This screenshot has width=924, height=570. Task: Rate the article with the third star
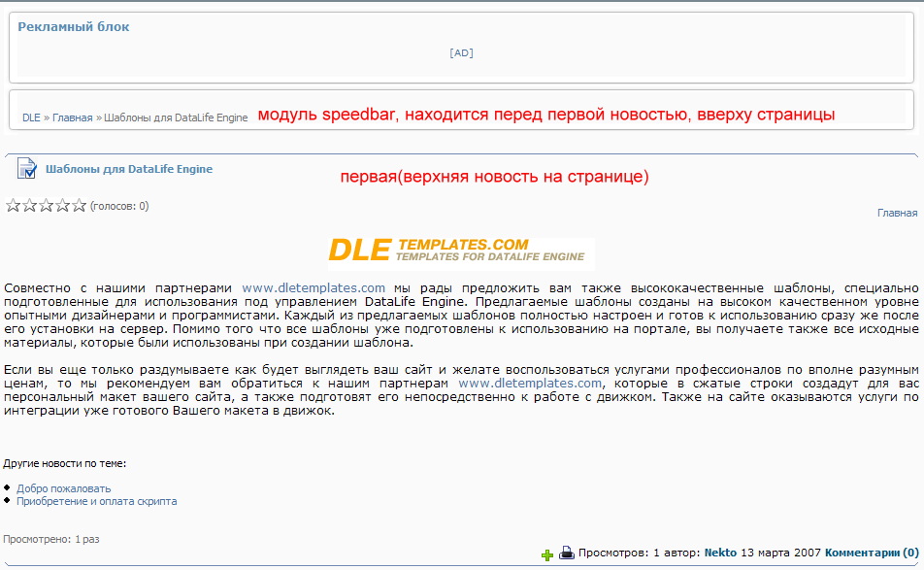pyautogui.click(x=46, y=206)
